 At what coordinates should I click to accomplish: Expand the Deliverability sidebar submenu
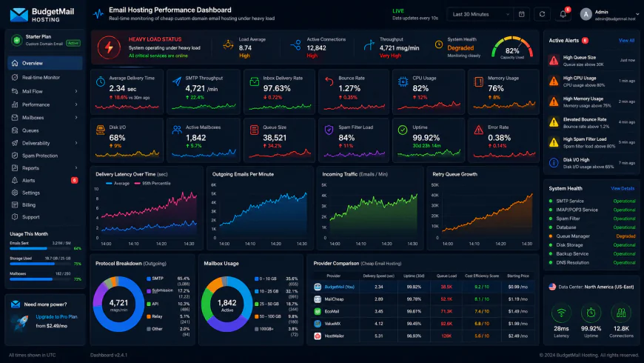76,143
